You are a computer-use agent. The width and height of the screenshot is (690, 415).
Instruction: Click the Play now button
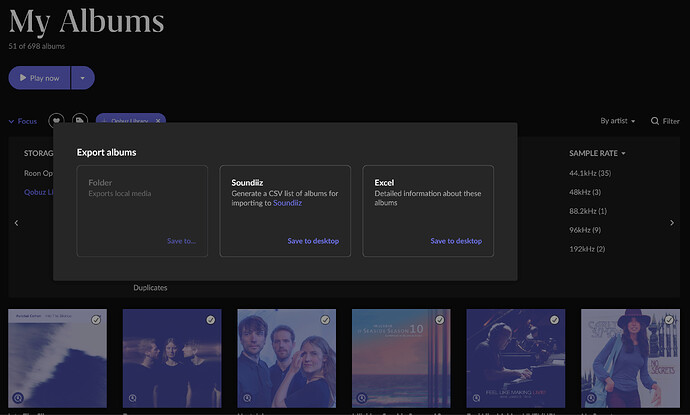(39, 78)
